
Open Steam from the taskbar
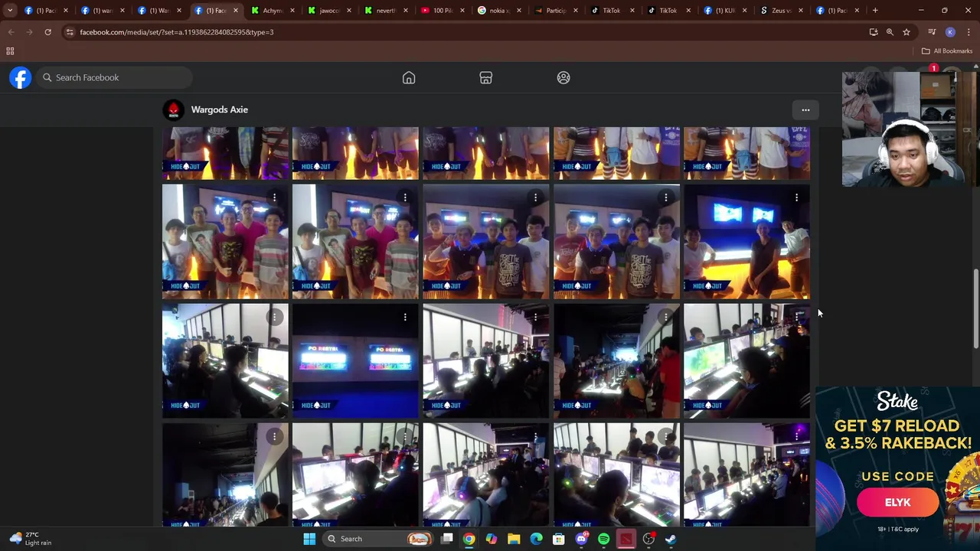[x=671, y=539]
